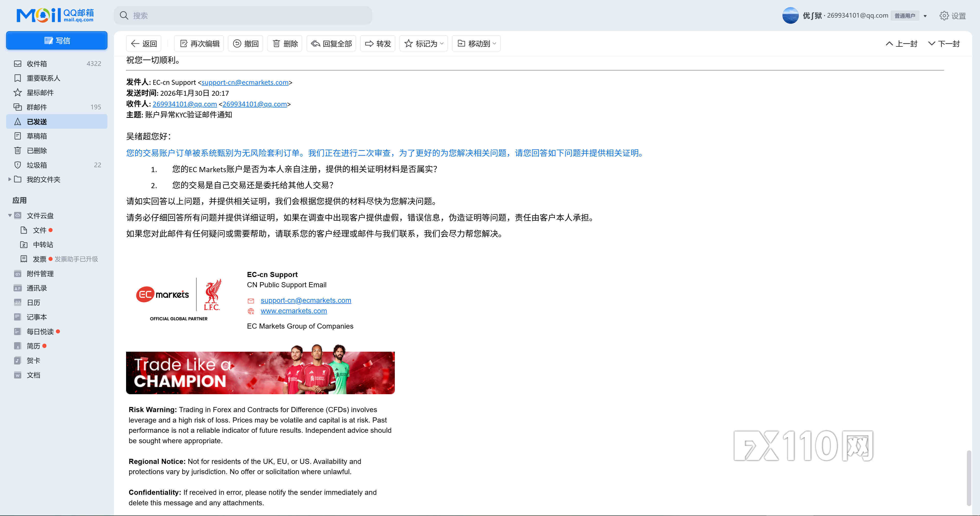Click the envelope icon beside signature email
The image size is (980, 516).
point(251,301)
